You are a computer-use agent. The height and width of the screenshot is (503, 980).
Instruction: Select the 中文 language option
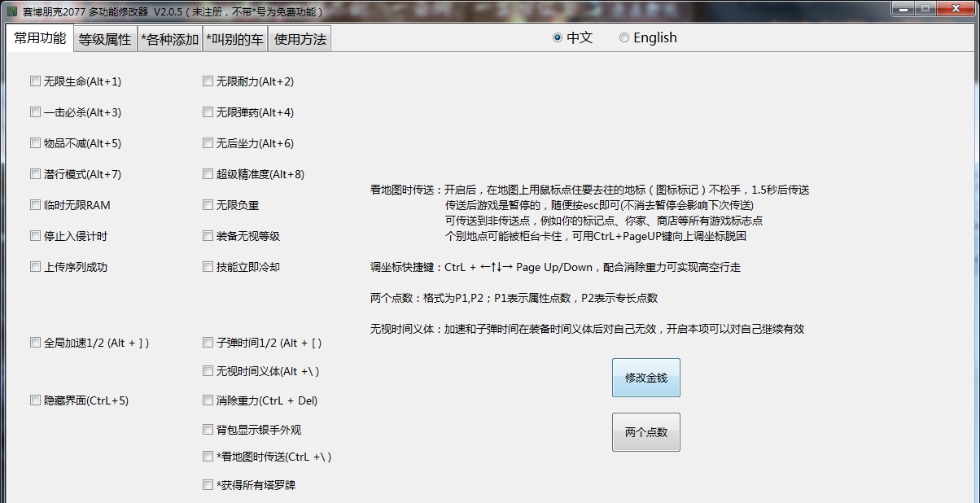tap(558, 37)
